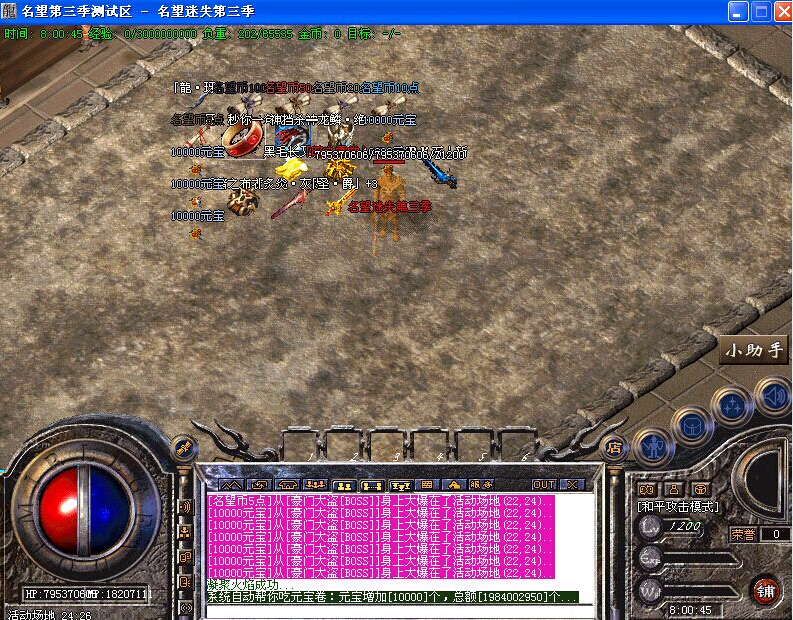Screen dimensions: 793x620
Task: Toggle the shout broadcast chat channel icon
Action: 185,507
